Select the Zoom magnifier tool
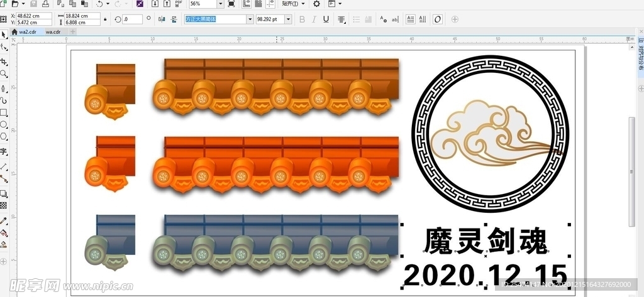The height and width of the screenshot is (297, 644). tap(4, 74)
